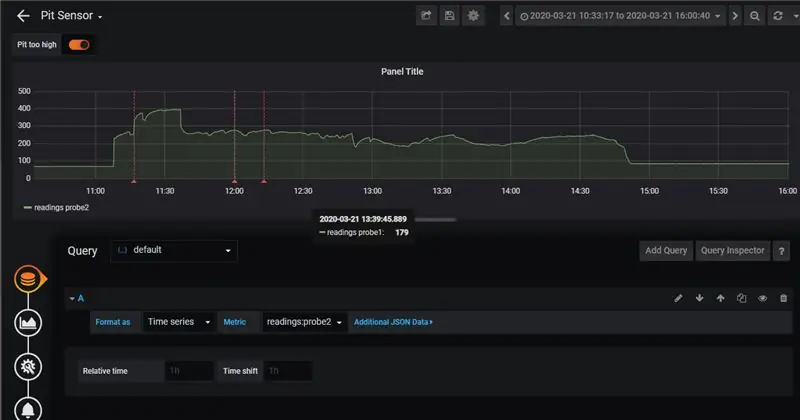Click the Add Query button

pyautogui.click(x=666, y=251)
